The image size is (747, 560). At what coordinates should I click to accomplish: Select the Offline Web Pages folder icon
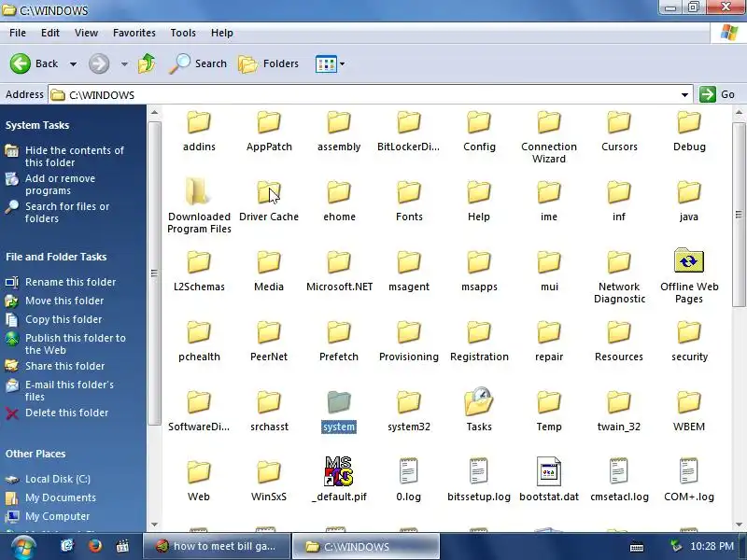point(689,260)
